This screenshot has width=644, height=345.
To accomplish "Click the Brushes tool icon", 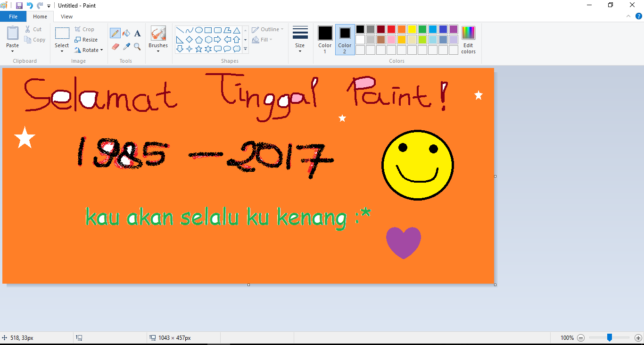I will (158, 34).
